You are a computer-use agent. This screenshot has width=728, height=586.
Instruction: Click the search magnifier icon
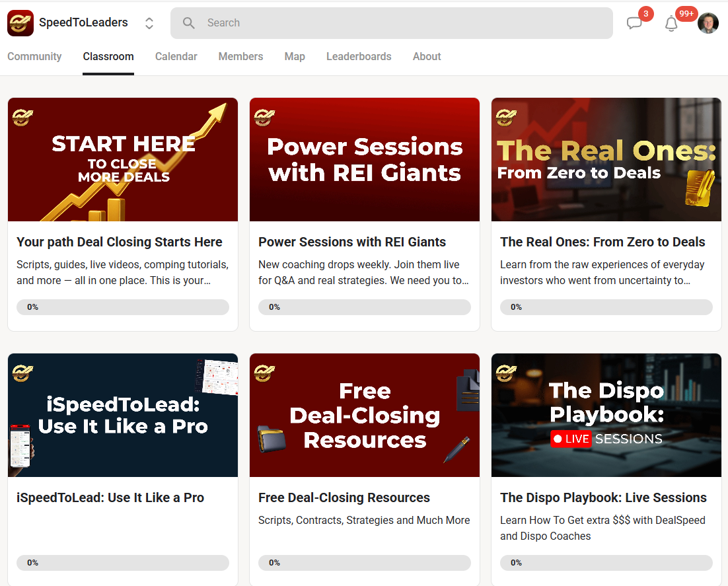pos(189,23)
